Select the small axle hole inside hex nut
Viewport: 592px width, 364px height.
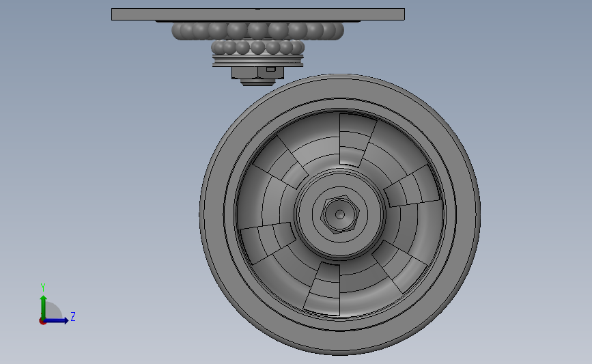340,214
